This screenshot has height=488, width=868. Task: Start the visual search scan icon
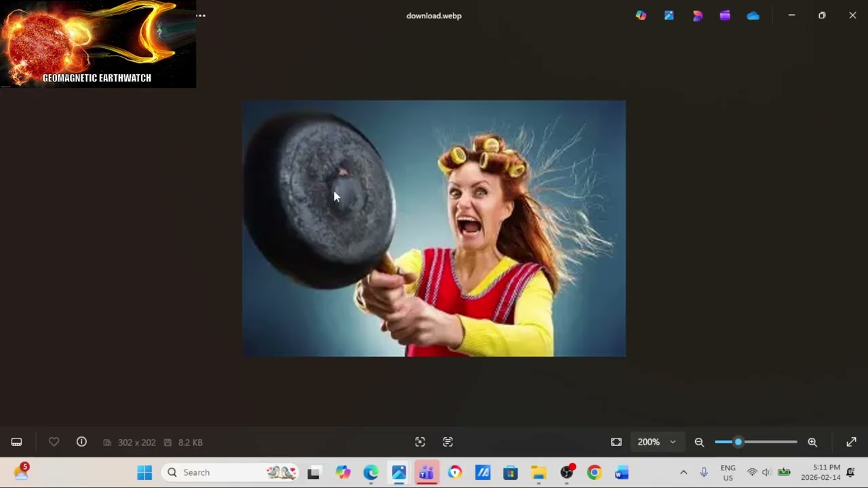(420, 442)
